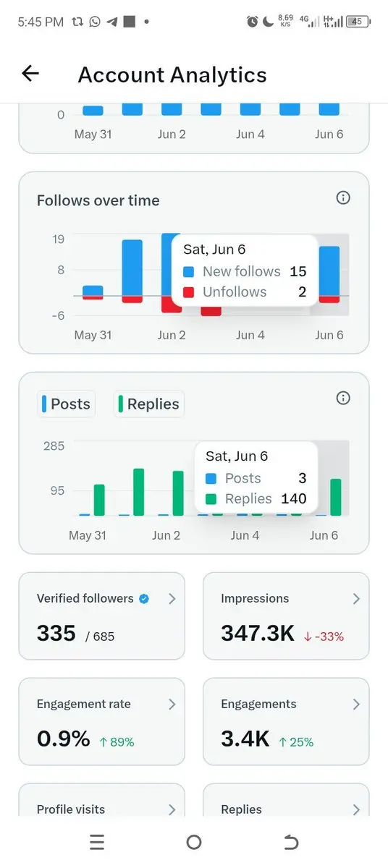Expand Engagements card chevron
This screenshot has height=868, width=388.
[x=356, y=705]
